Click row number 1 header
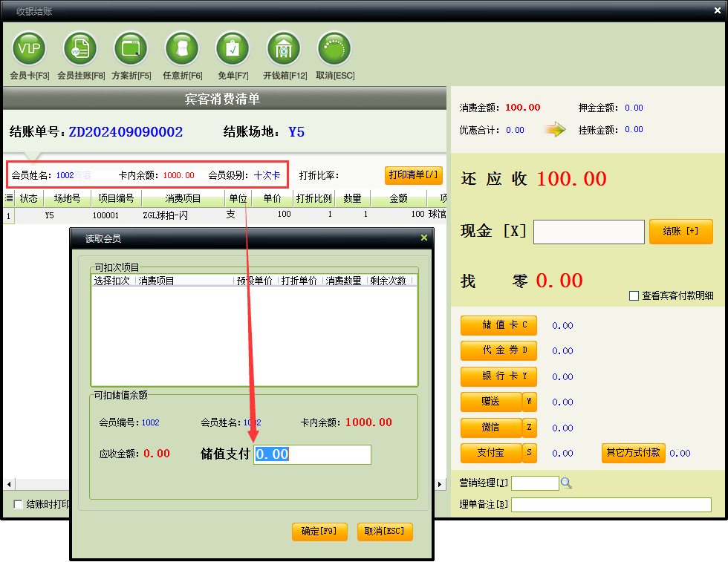 pos(8,216)
